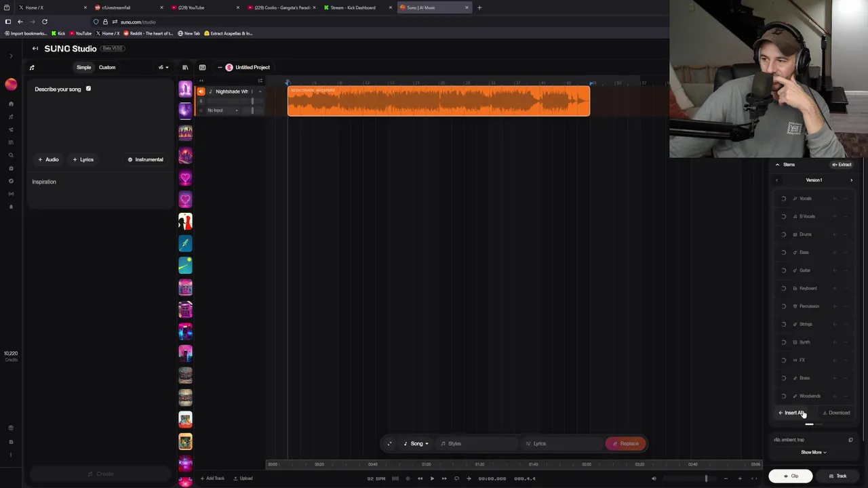
Task: Toggle the Instrumental option
Action: click(x=146, y=159)
